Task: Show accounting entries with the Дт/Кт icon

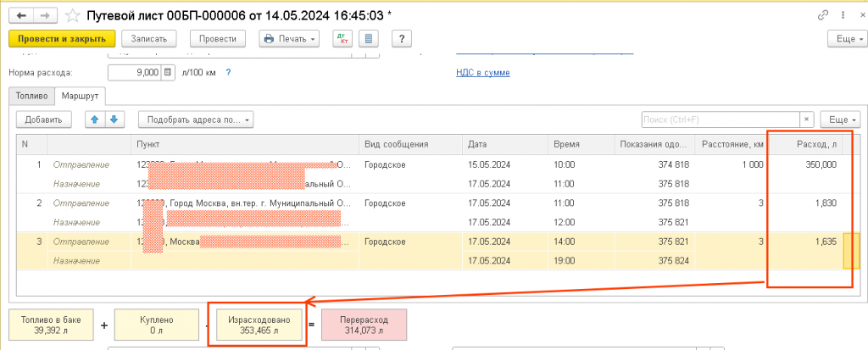Action: tap(342, 39)
